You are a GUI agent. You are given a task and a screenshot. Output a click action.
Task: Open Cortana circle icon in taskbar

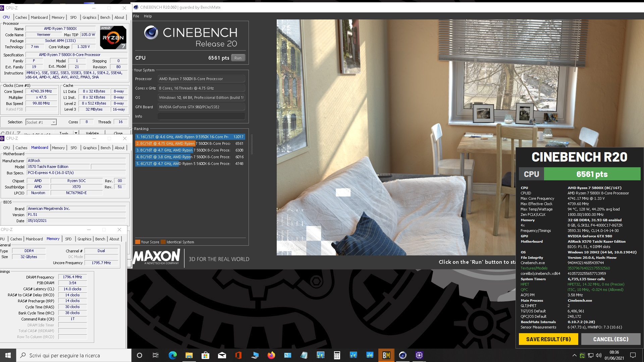140,355
